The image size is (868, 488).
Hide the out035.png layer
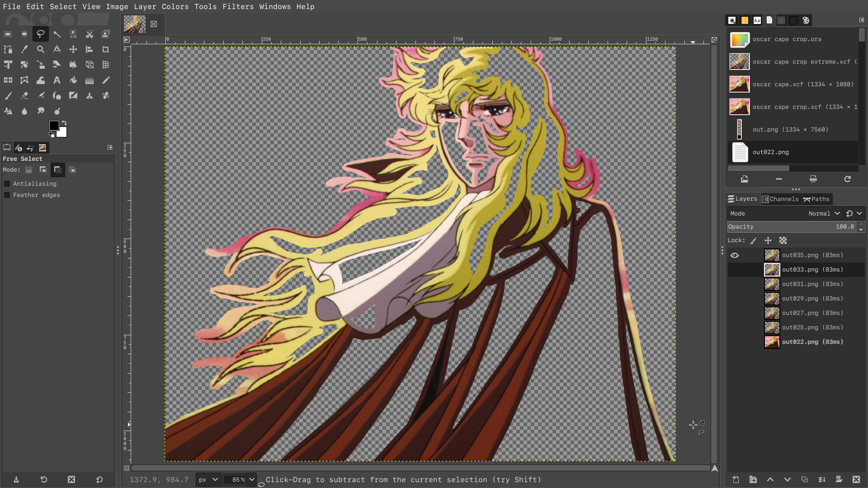735,255
